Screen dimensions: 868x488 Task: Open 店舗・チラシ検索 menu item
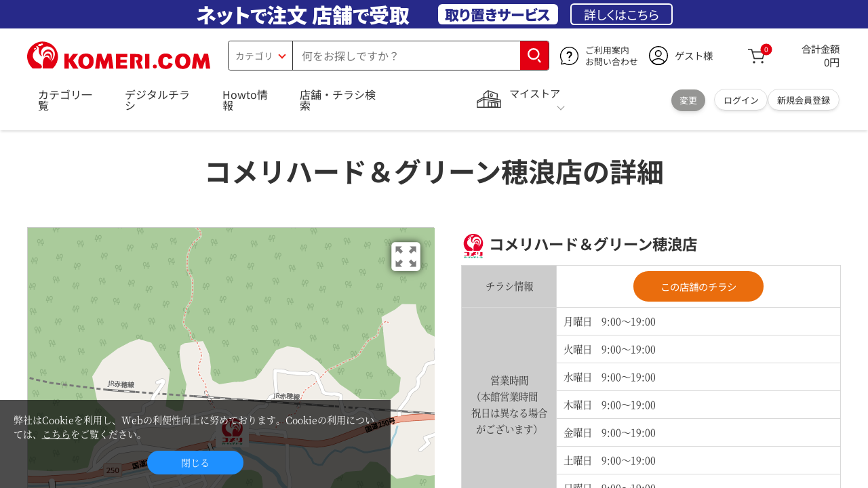coord(338,100)
